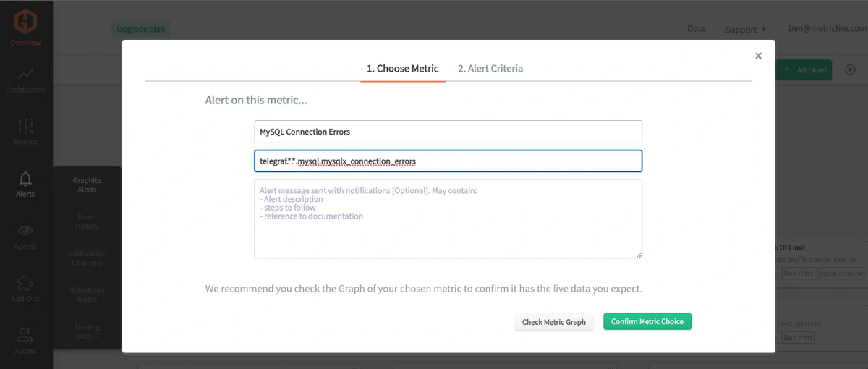Click the Upgrade plan button
Screen dimensions: 868x369
(141, 30)
